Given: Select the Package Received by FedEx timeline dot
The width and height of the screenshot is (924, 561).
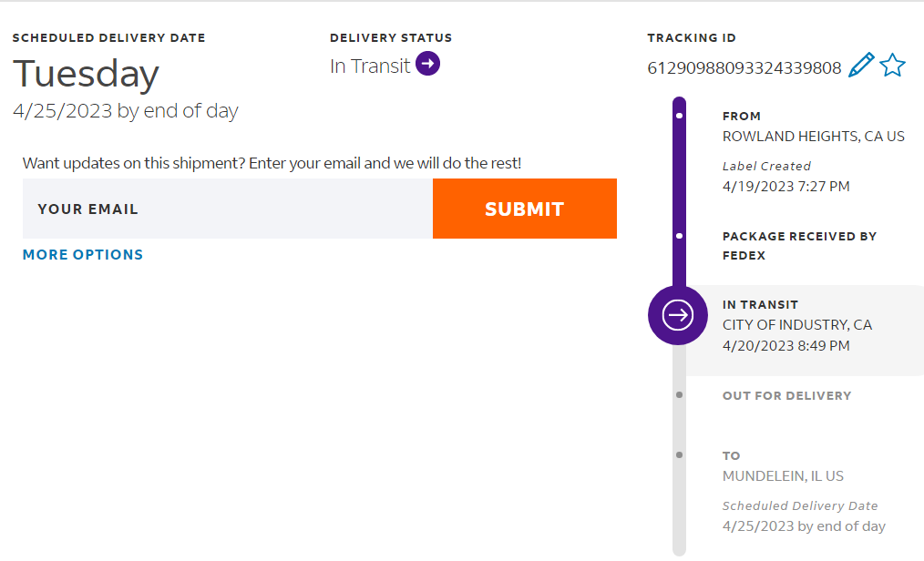Looking at the screenshot, I should [x=679, y=236].
